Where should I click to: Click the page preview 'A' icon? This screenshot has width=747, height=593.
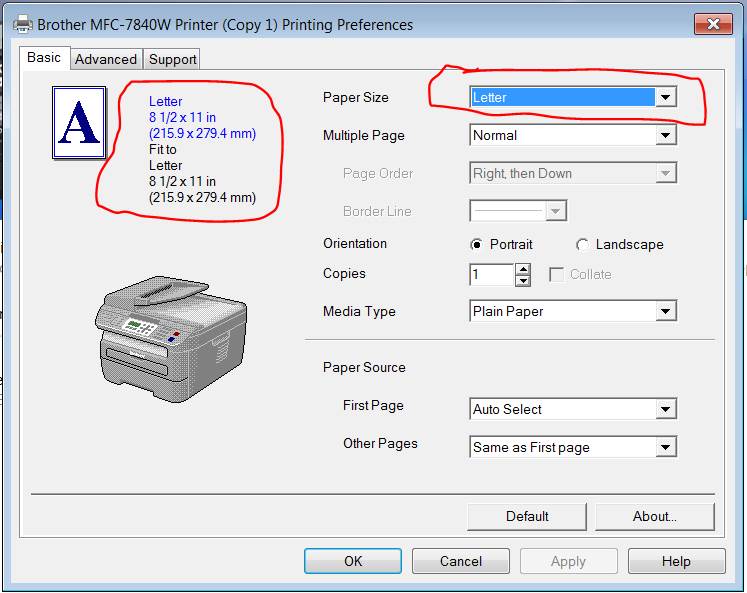click(x=79, y=122)
